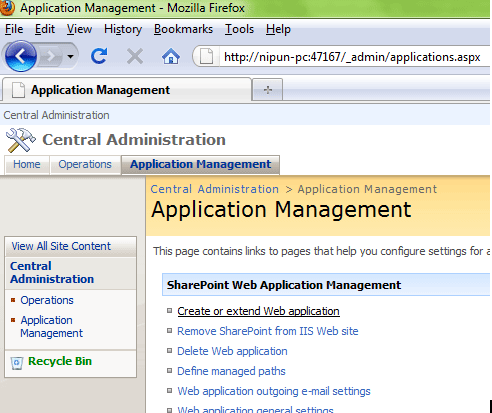Click the Central Administration hammer and wrench icon
The height and width of the screenshot is (413, 492).
pos(21,140)
